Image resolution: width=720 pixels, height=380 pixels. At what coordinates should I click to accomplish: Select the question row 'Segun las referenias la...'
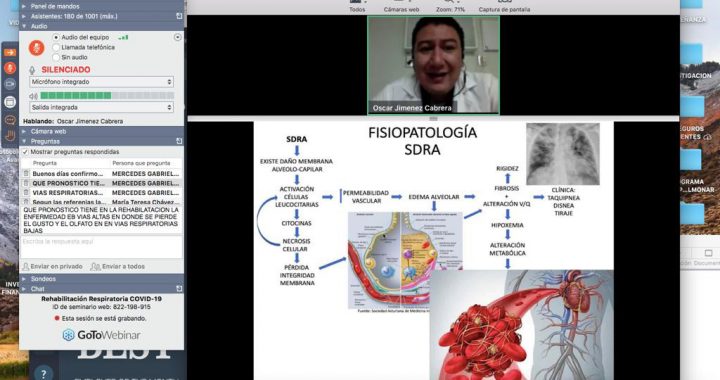(x=101, y=201)
